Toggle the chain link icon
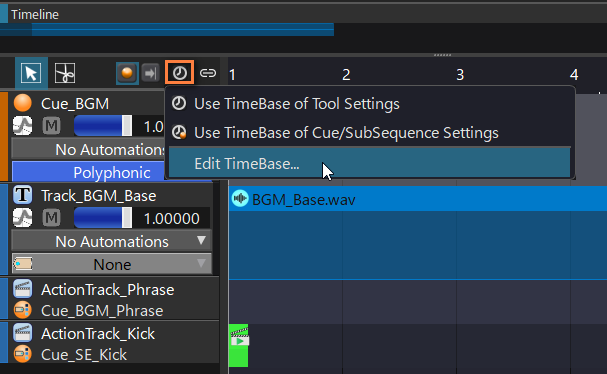 tap(208, 73)
